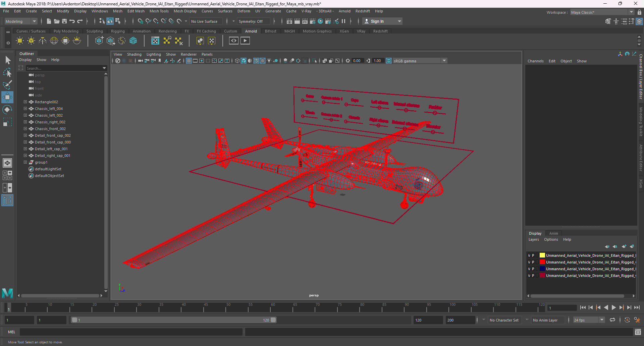Click the Open Scene folder icon

(x=57, y=21)
